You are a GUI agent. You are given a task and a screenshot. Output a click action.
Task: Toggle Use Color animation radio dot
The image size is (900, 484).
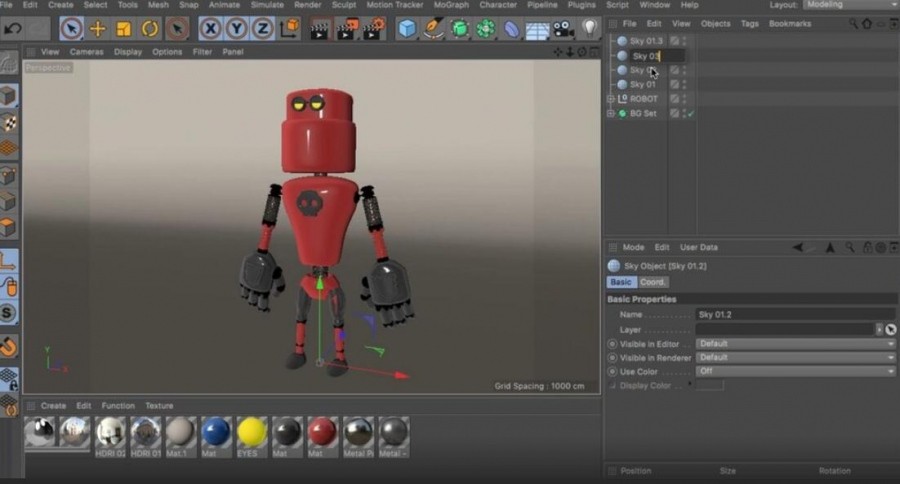(612, 371)
